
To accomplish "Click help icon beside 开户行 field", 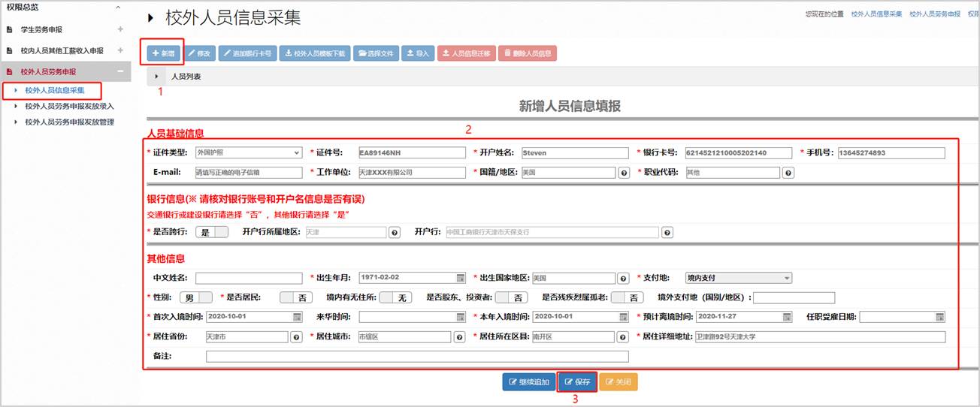I will coord(667,233).
